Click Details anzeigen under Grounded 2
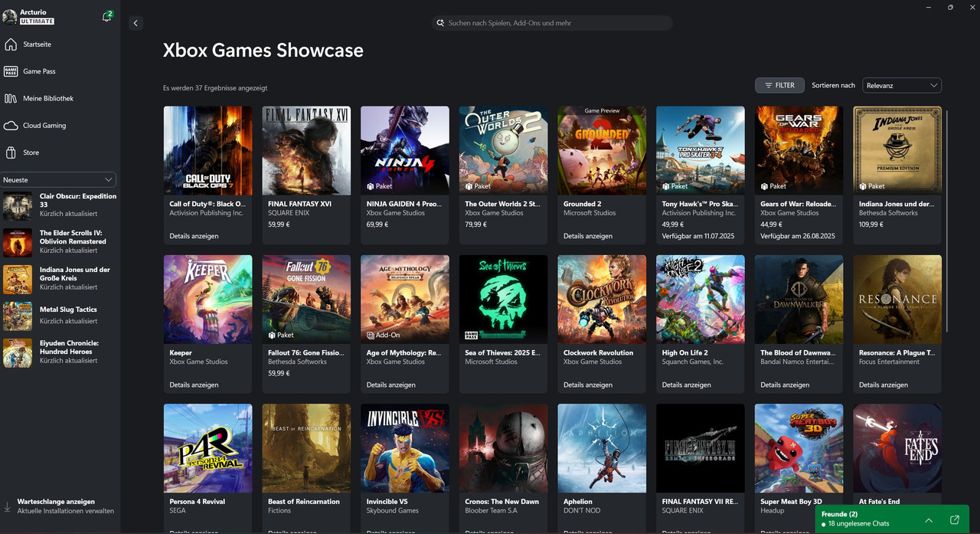The height and width of the screenshot is (534, 980). [x=588, y=236]
